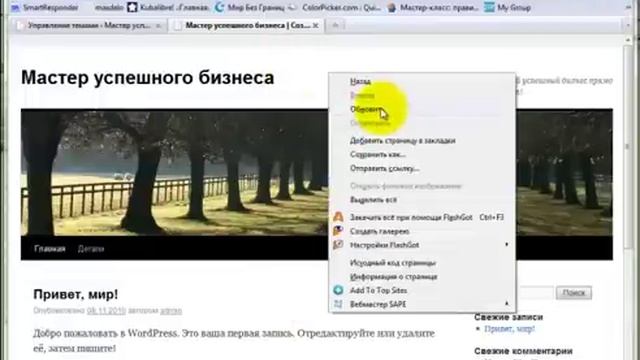640x360 pixels.
Task: Close the Мастер успешного бизнеса tab
Action: [x=316, y=26]
